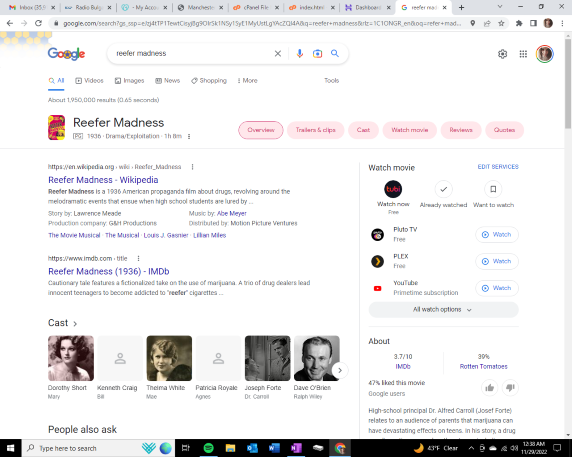This screenshot has height=457, width=572.
Task: Open more options for Wikipedia result
Action: click(x=192, y=167)
